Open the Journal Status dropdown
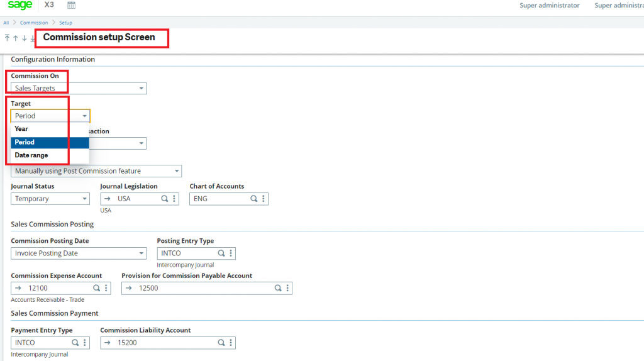The width and height of the screenshot is (644, 361). tap(85, 199)
